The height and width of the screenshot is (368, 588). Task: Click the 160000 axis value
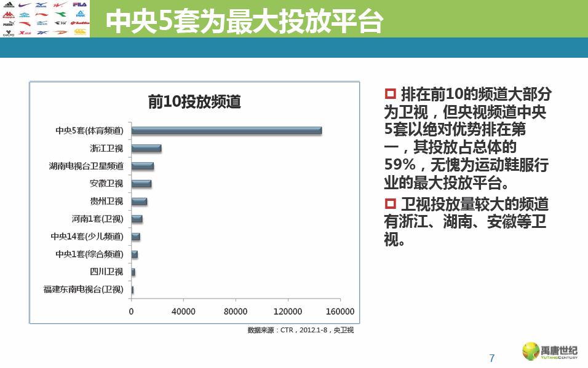click(x=340, y=311)
